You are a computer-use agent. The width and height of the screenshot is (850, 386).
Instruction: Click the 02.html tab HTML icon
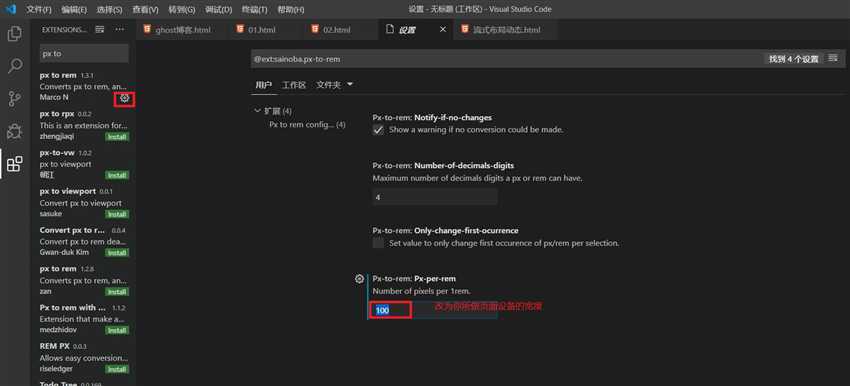(315, 29)
